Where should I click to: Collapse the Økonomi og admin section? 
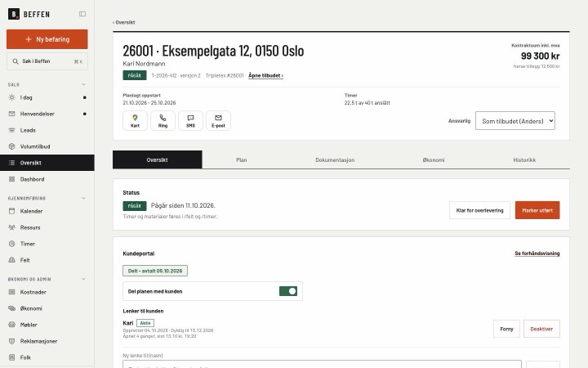pos(83,279)
